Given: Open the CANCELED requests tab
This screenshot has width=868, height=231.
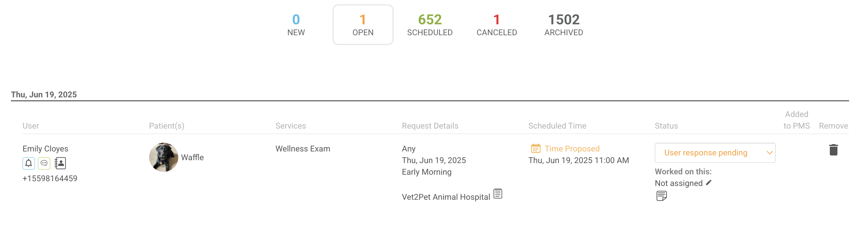Looking at the screenshot, I should [497, 25].
